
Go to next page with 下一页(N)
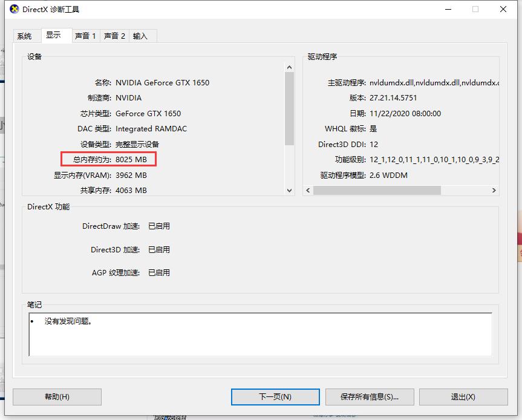(x=275, y=396)
